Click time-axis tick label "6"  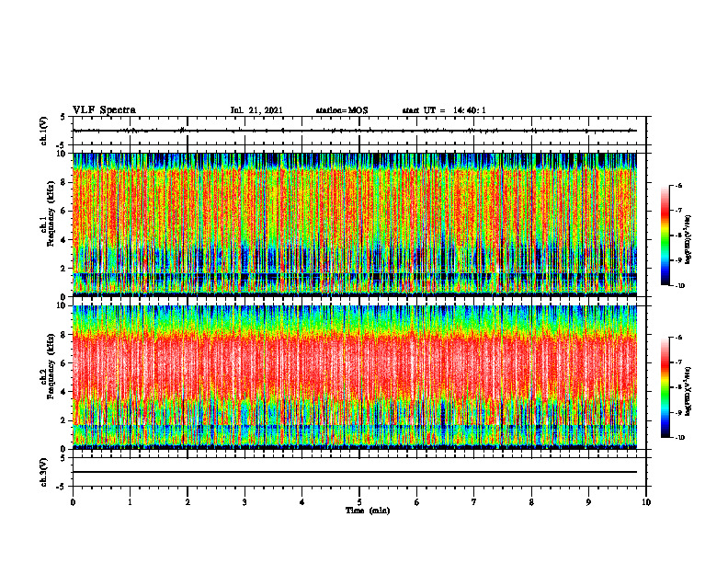417,502
